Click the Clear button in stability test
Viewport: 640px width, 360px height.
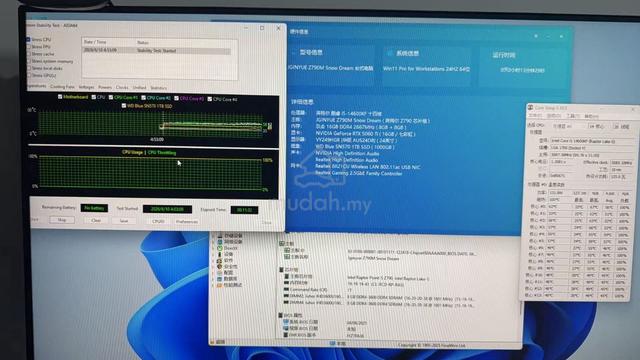[x=96, y=220]
